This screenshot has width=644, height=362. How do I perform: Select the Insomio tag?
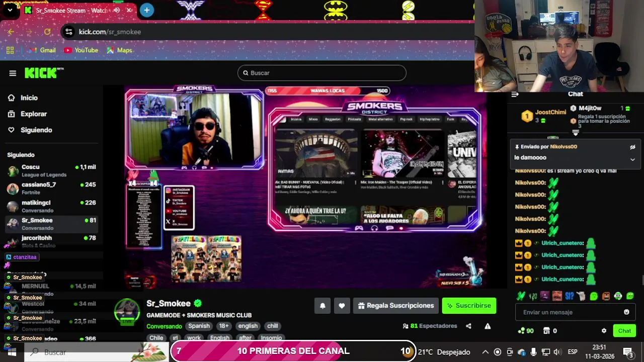pos(271,338)
